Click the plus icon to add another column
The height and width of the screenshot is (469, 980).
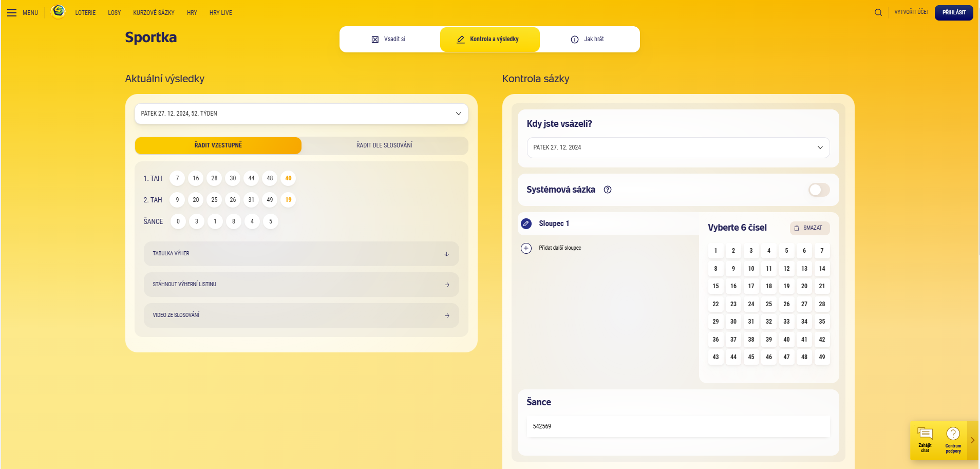coord(526,248)
